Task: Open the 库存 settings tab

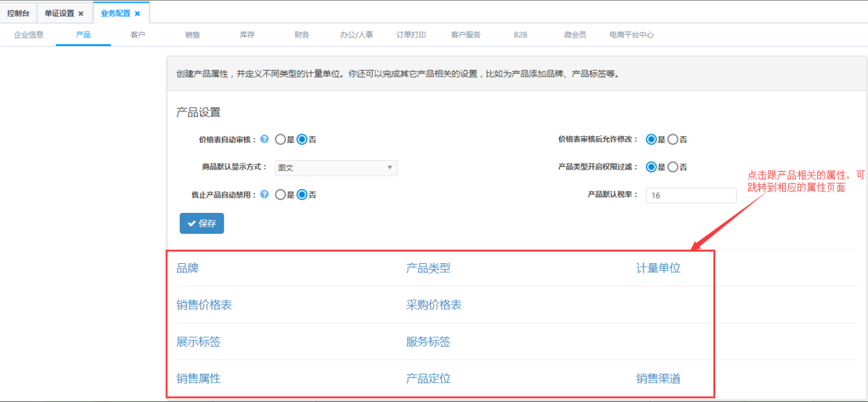Action: coord(248,35)
